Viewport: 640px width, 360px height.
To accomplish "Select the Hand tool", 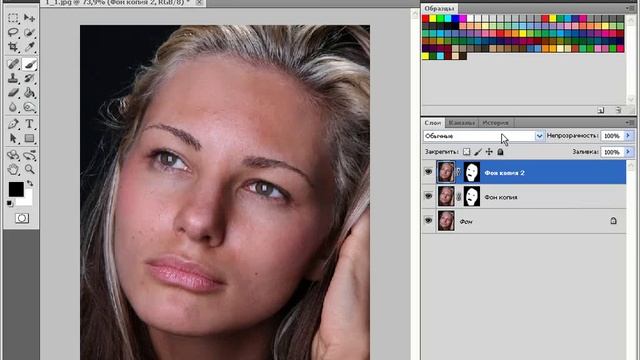I will click(x=13, y=169).
